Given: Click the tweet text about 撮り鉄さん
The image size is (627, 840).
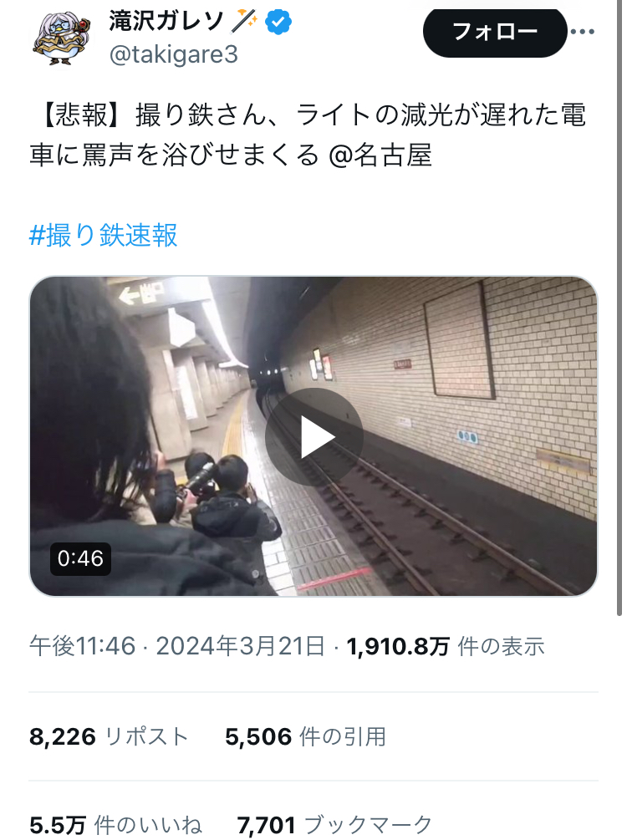Looking at the screenshot, I should [308, 135].
